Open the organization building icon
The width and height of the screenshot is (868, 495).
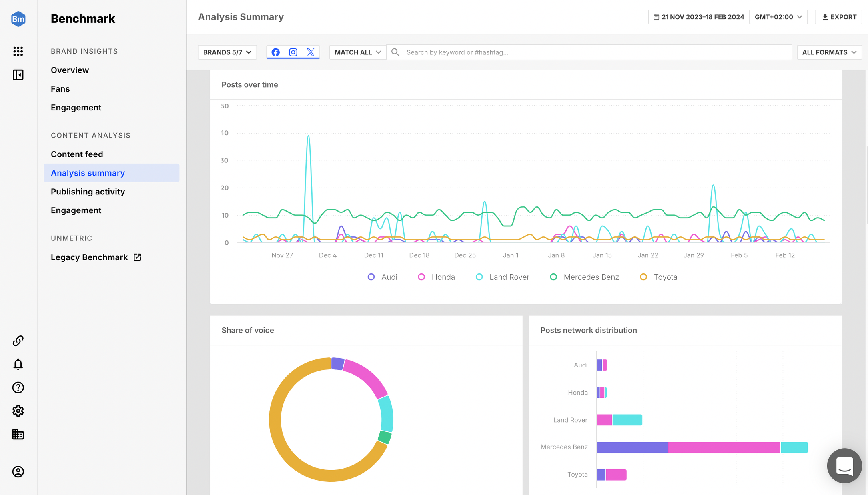click(18, 434)
